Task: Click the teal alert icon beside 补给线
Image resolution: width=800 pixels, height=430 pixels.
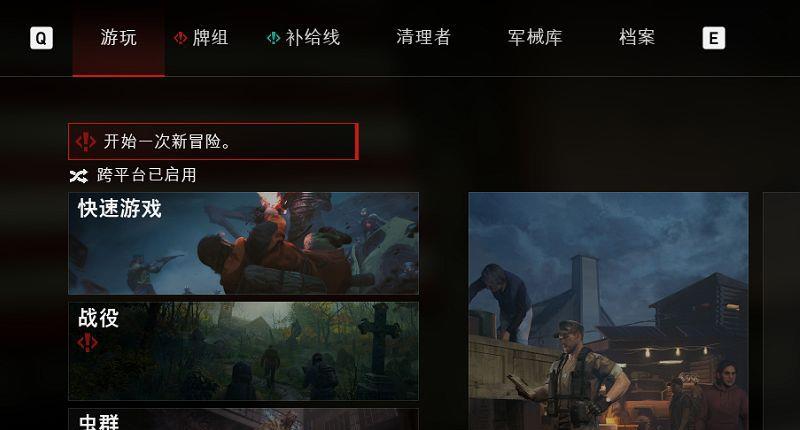Action: (x=273, y=38)
